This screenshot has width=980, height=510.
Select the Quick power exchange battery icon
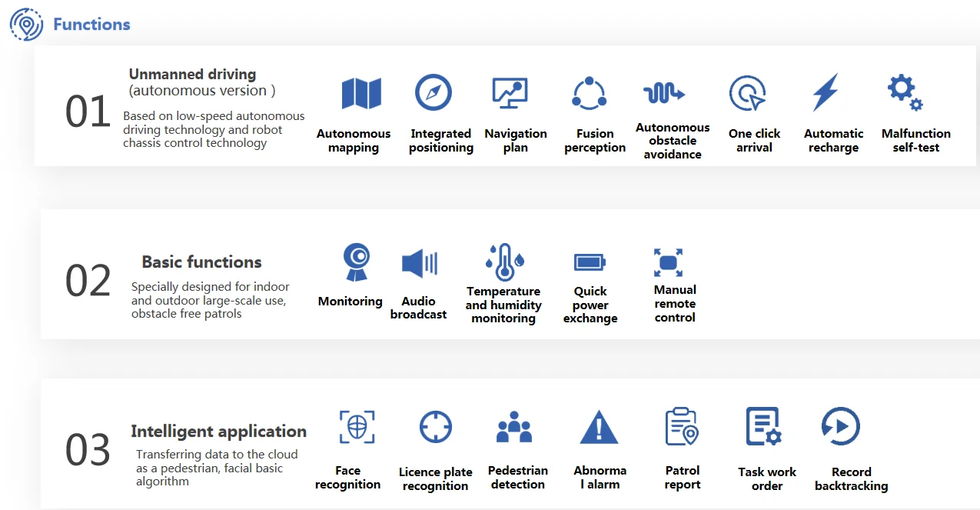[590, 263]
